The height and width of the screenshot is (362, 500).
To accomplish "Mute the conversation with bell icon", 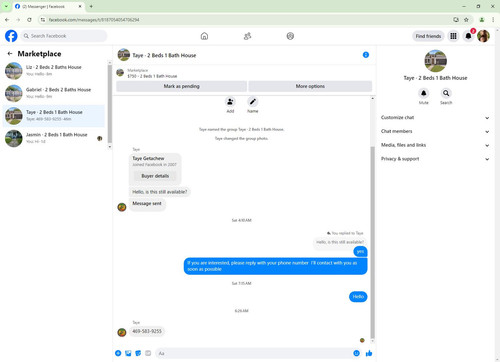I will 424,93.
